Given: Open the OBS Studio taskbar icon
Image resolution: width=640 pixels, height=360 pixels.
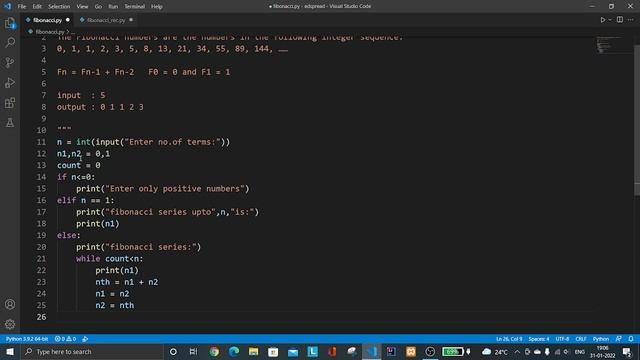Looking at the screenshot, I should point(430,352).
